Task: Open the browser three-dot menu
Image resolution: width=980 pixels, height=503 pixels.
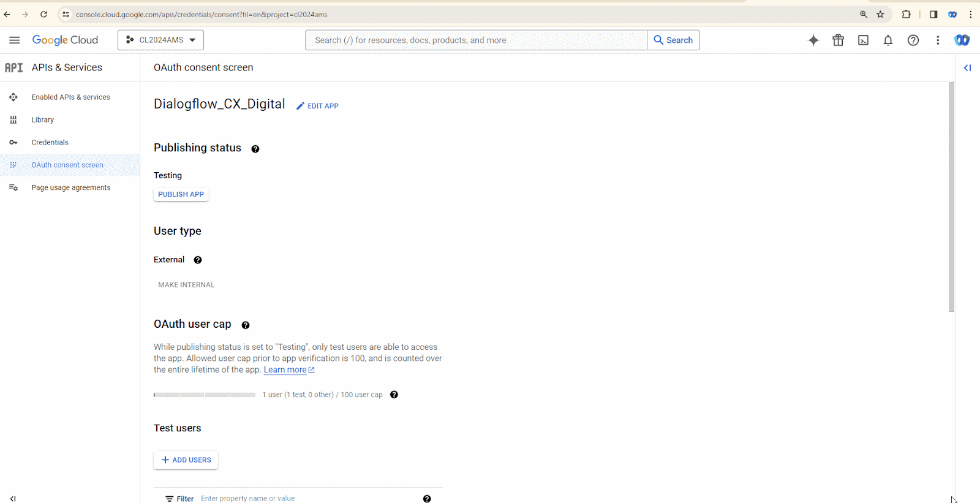Action: point(971,14)
